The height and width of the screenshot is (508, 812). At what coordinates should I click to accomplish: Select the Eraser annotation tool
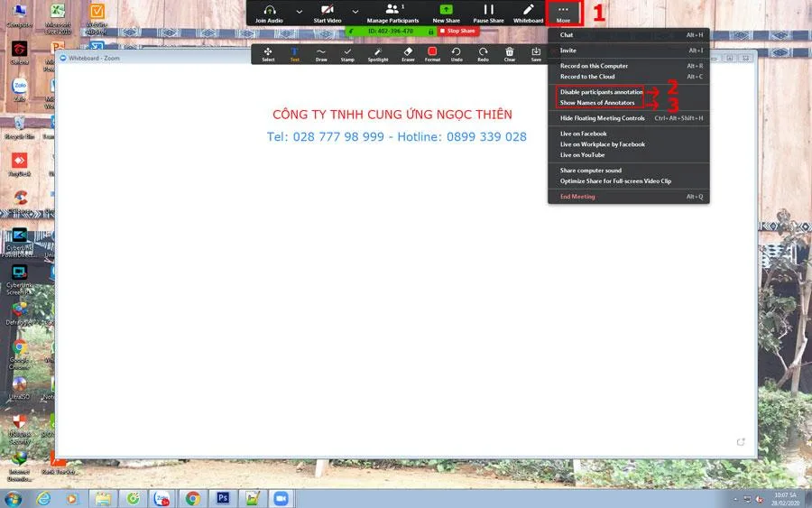[408, 53]
